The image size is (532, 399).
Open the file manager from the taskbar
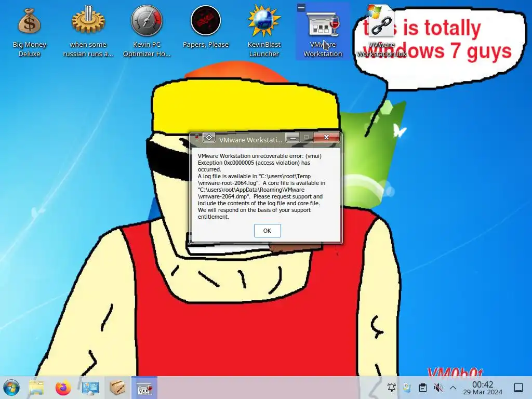coord(36,388)
